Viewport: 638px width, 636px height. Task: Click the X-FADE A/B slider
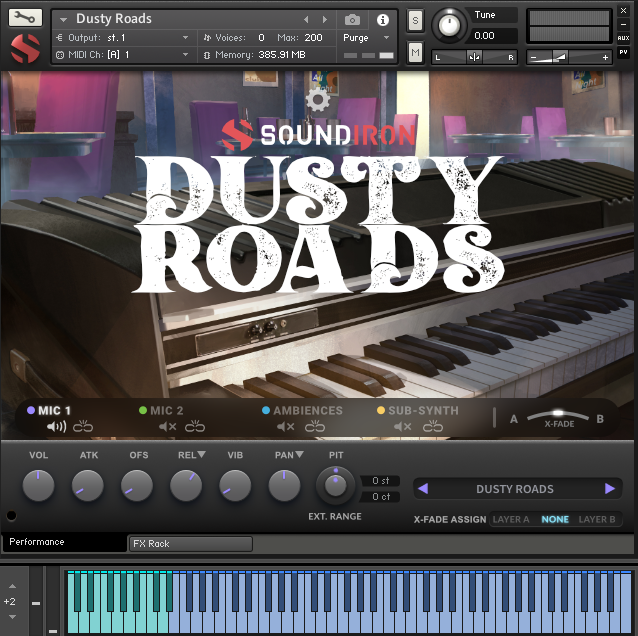pos(558,415)
